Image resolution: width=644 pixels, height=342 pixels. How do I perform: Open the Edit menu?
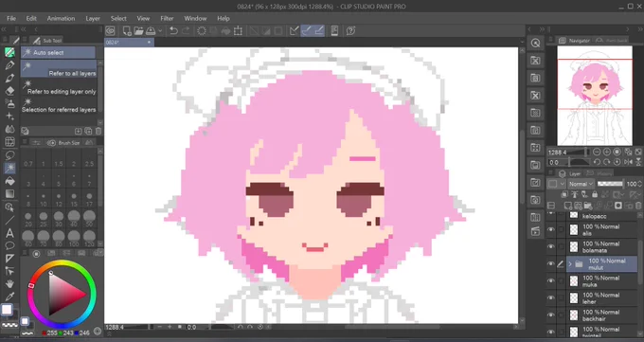pyautogui.click(x=31, y=19)
